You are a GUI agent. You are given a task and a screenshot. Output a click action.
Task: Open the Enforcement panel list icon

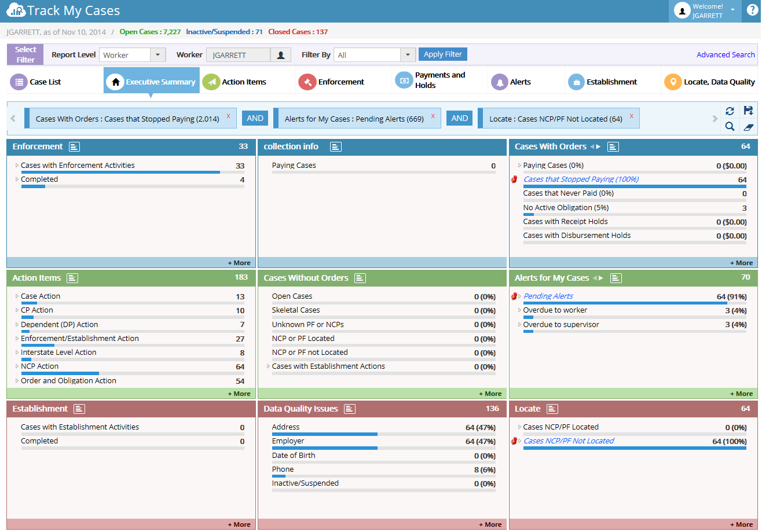(x=74, y=147)
